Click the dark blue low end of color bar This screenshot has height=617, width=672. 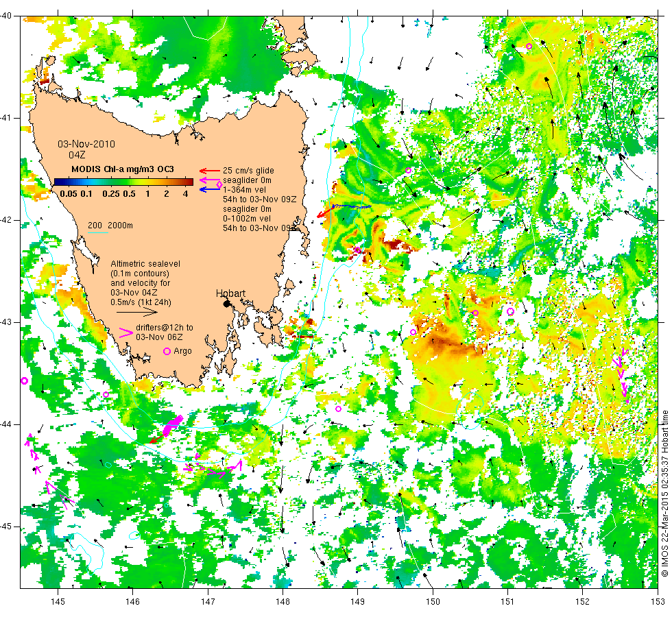(x=59, y=182)
